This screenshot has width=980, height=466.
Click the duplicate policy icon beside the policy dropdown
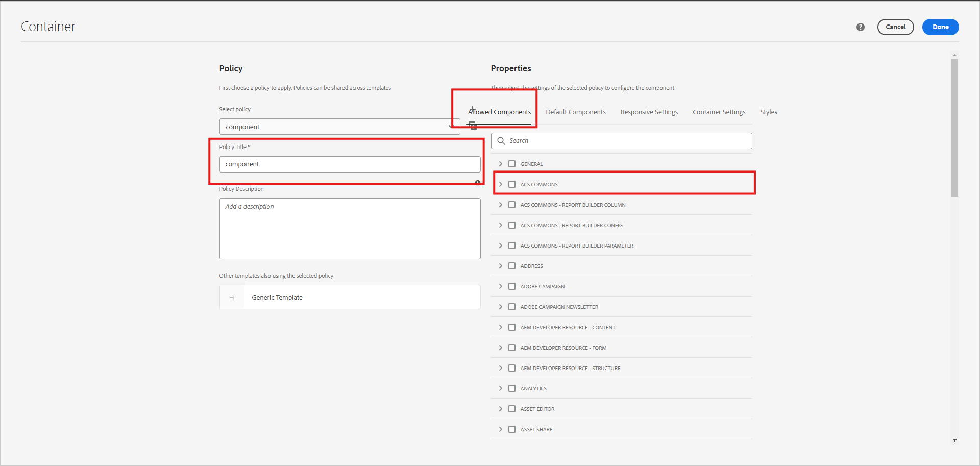pos(473,126)
